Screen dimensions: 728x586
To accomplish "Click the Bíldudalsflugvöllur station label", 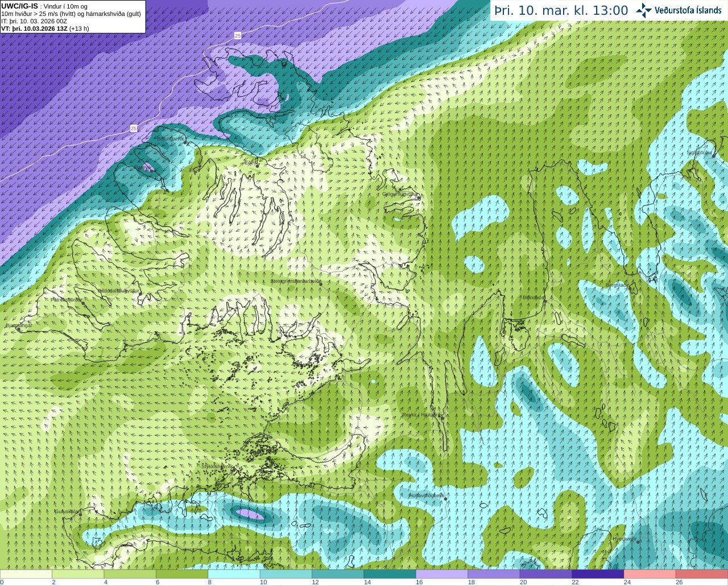I will click(x=118, y=291).
